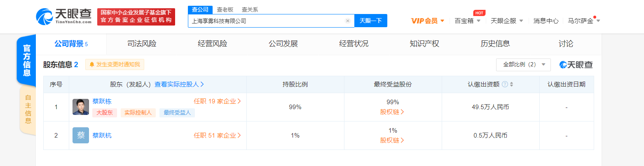Viewport: 644px width, 166px height.
Task: Click the 蔡跃栋 shareholder avatar photo
Action: click(81, 107)
